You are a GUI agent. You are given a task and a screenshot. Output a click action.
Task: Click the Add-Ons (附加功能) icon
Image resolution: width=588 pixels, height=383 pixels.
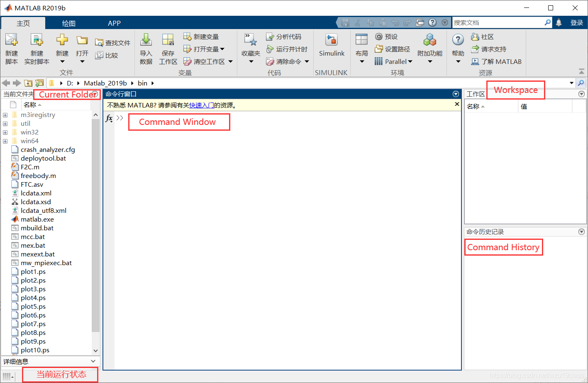(x=430, y=40)
